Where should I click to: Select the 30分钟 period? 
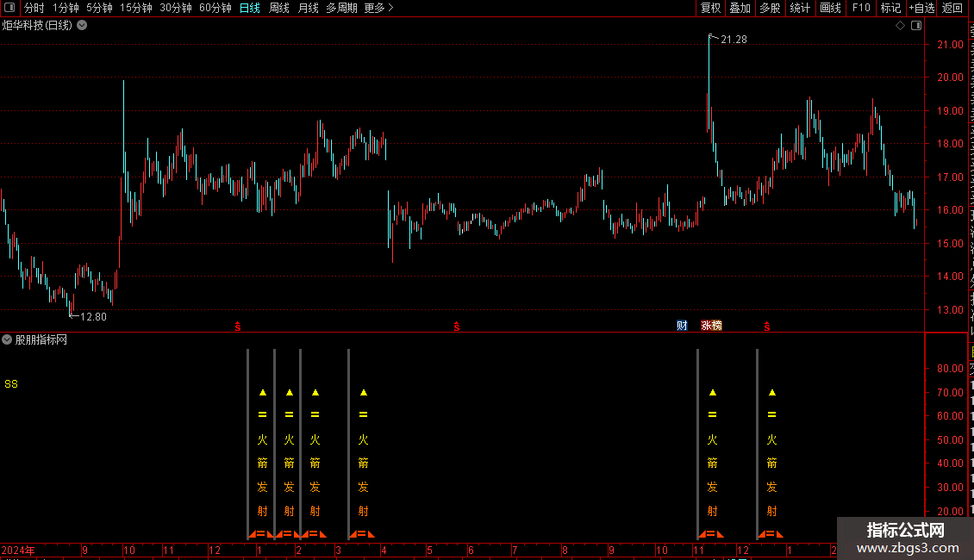click(x=176, y=8)
